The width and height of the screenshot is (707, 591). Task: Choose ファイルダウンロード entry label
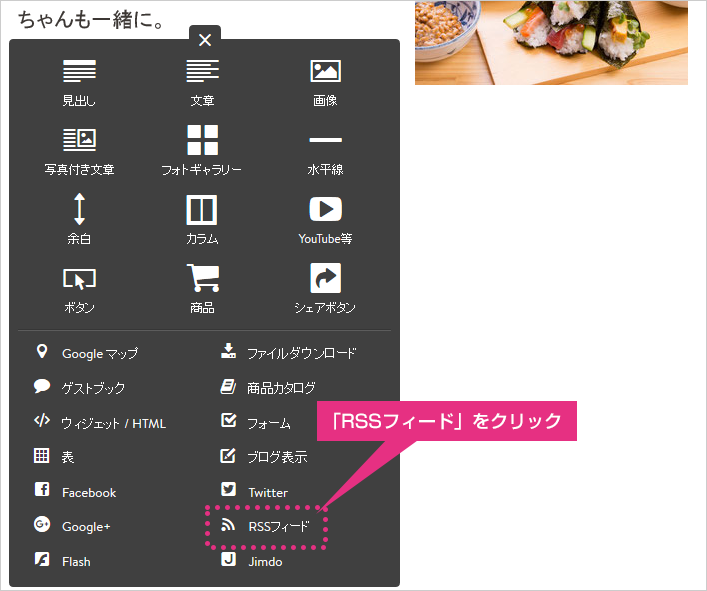[x=302, y=353]
